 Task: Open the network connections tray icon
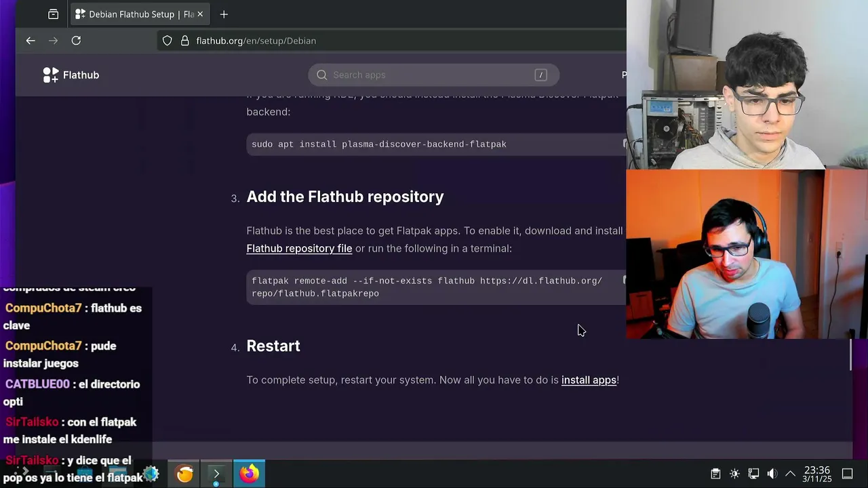coord(753,474)
